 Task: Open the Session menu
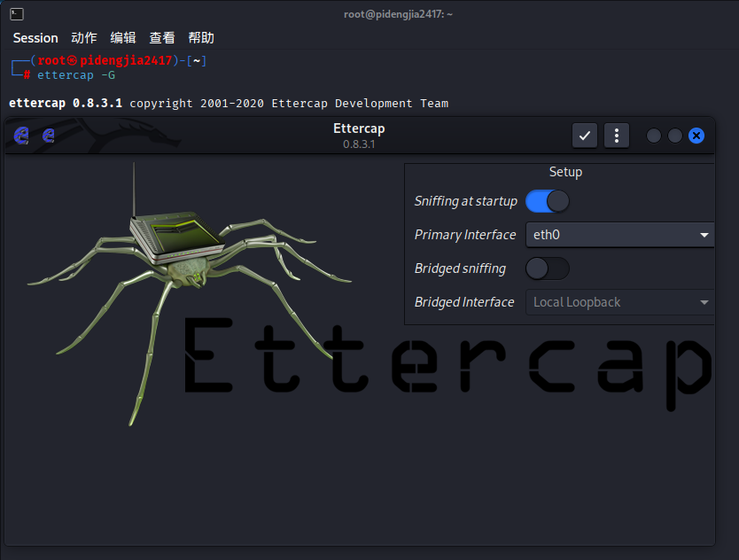[x=35, y=38]
